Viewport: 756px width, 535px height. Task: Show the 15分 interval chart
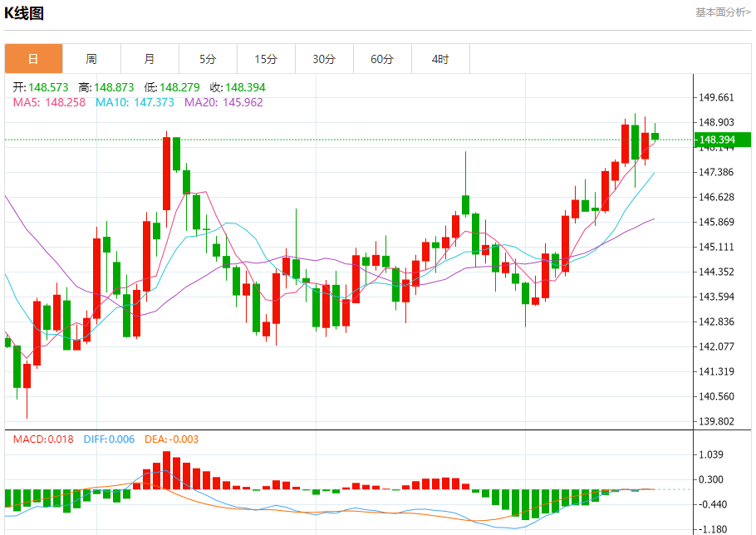tap(266, 59)
